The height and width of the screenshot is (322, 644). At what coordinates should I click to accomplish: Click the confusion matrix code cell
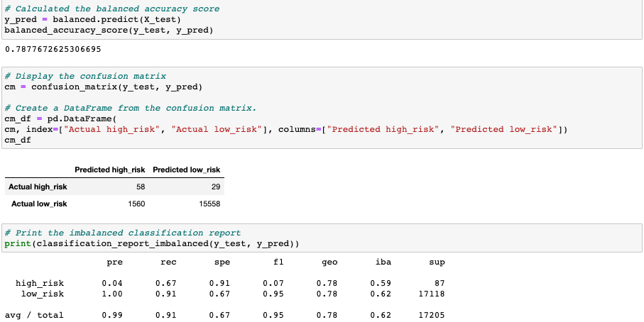click(x=322, y=108)
